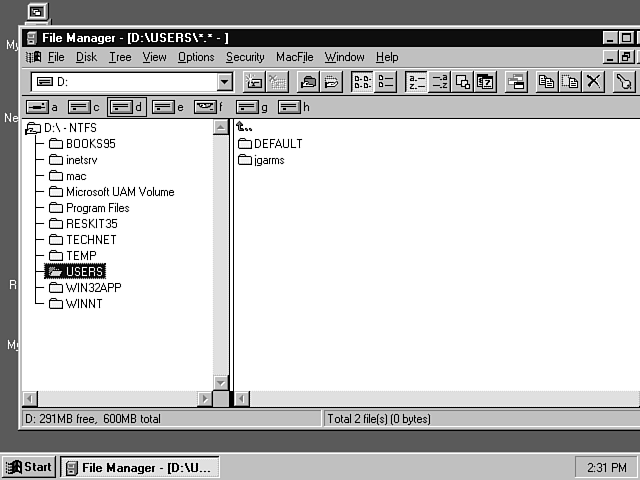Expand the WINNT folder in the tree
640x480 pixels.
(x=83, y=304)
